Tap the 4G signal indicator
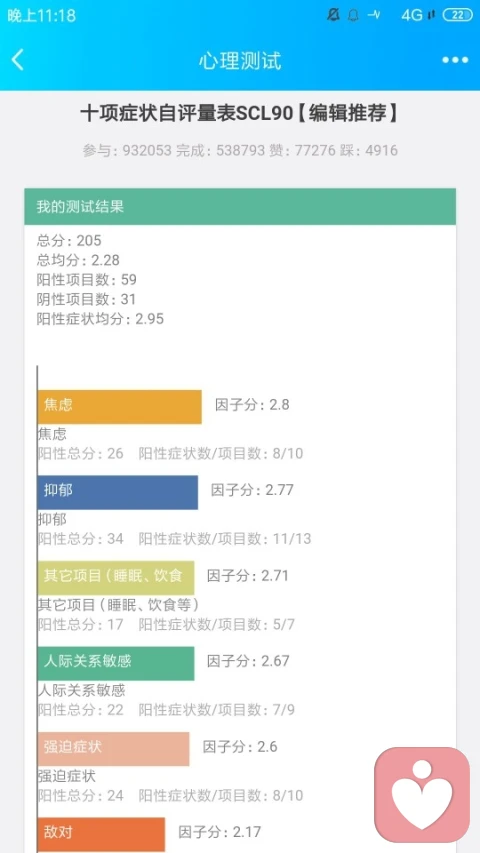Screen dimensions: 480x853 tap(417, 15)
